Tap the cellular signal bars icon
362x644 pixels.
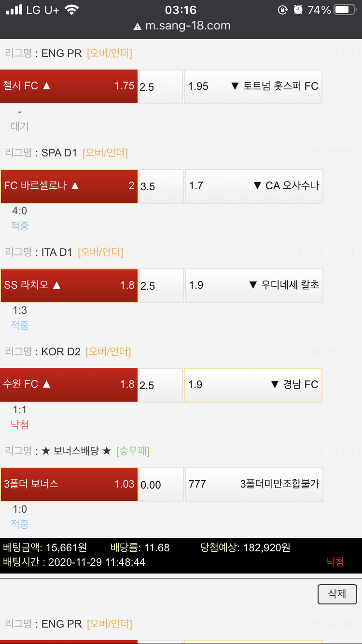pyautogui.click(x=15, y=10)
